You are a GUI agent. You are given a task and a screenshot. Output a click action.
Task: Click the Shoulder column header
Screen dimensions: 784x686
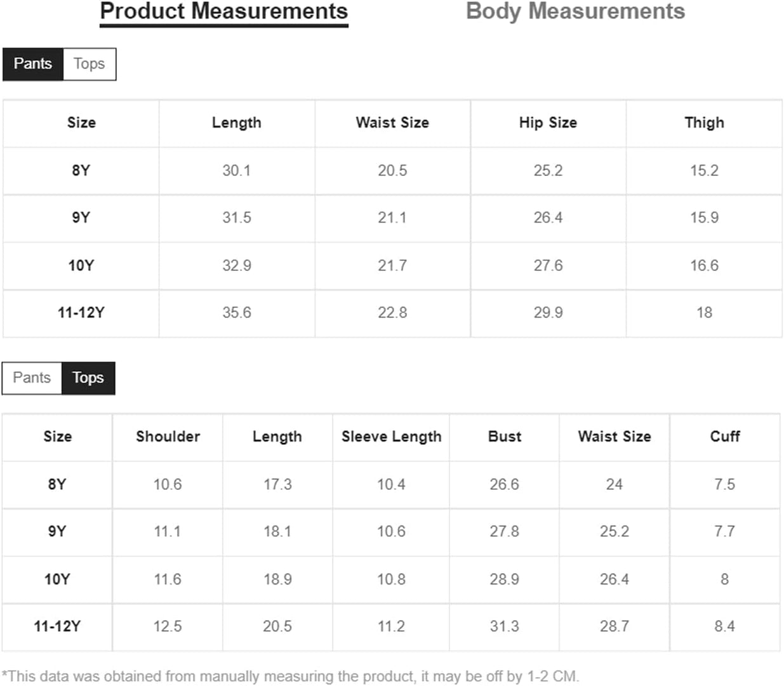pos(168,437)
